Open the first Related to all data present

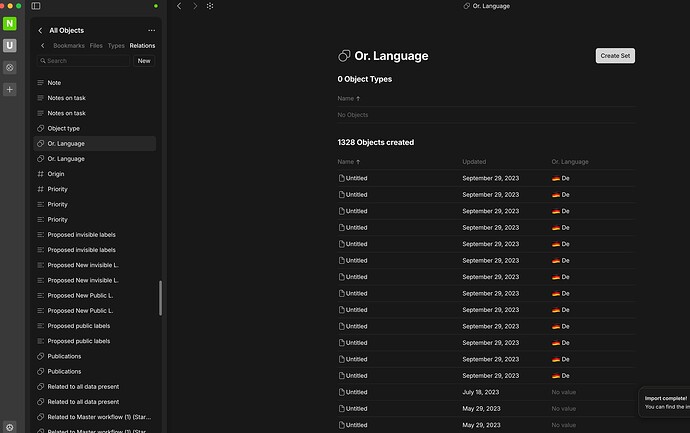click(95, 386)
